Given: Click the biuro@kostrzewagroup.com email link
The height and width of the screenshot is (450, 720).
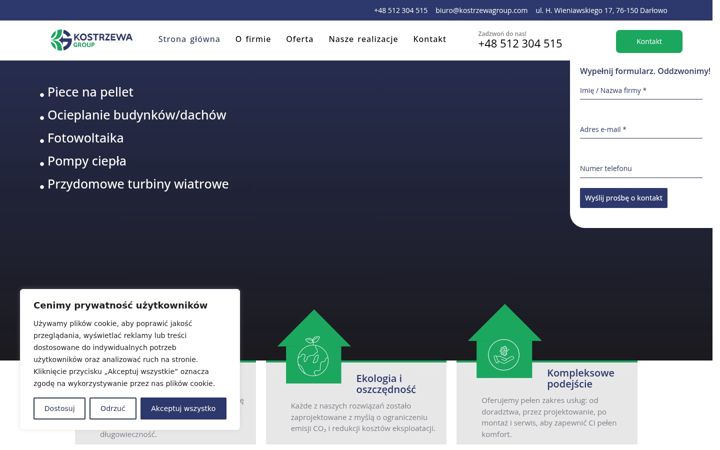Looking at the screenshot, I should (481, 10).
